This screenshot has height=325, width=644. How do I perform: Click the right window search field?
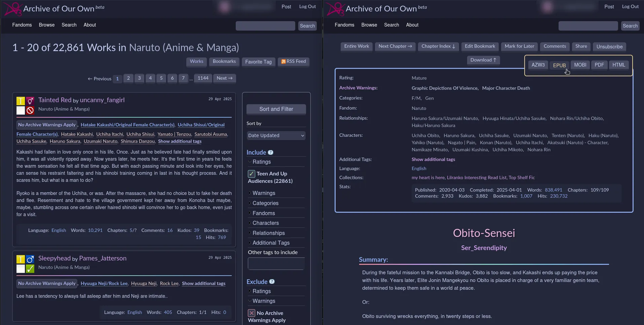pos(588,26)
